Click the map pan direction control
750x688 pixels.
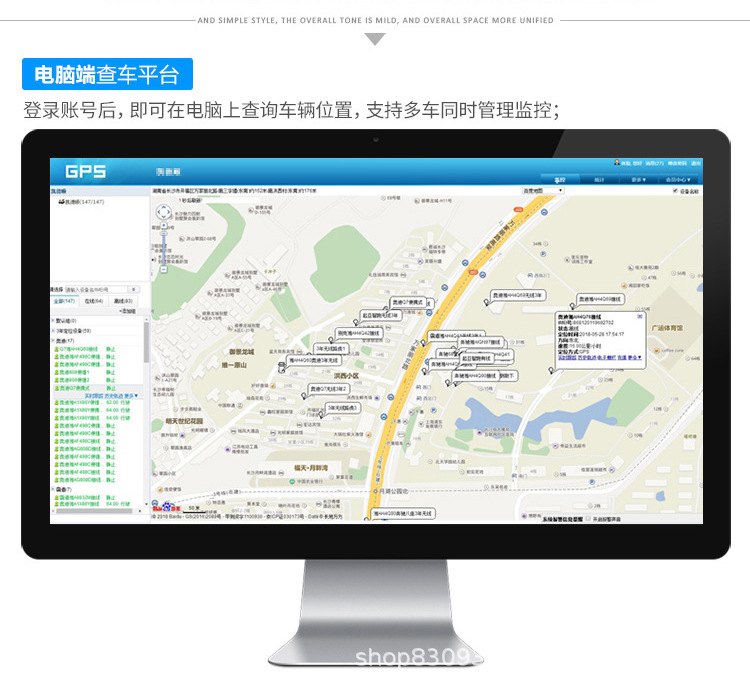(164, 212)
